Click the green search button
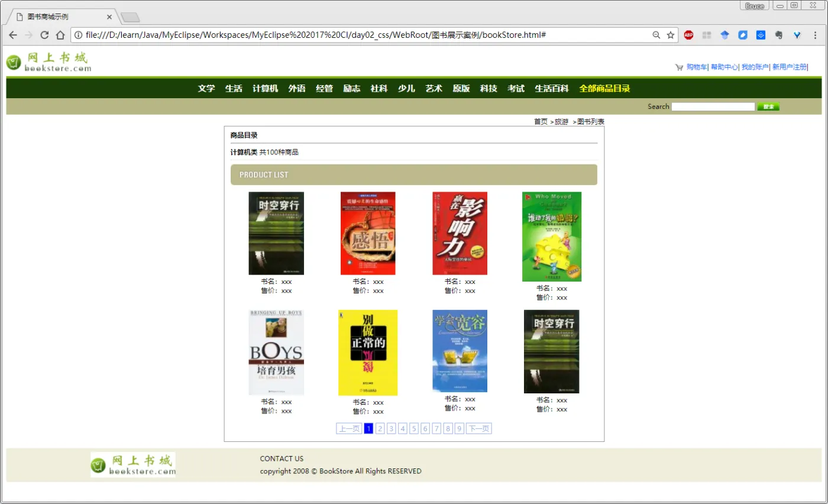The image size is (828, 504). tap(768, 106)
